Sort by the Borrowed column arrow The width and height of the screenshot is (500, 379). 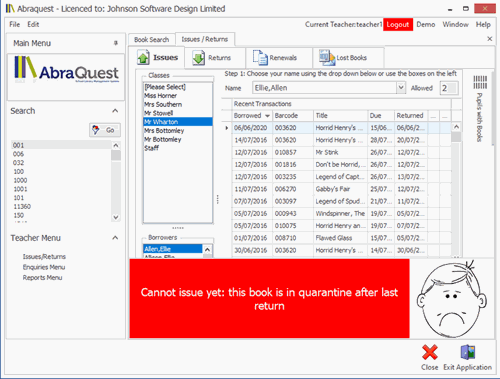click(x=267, y=116)
